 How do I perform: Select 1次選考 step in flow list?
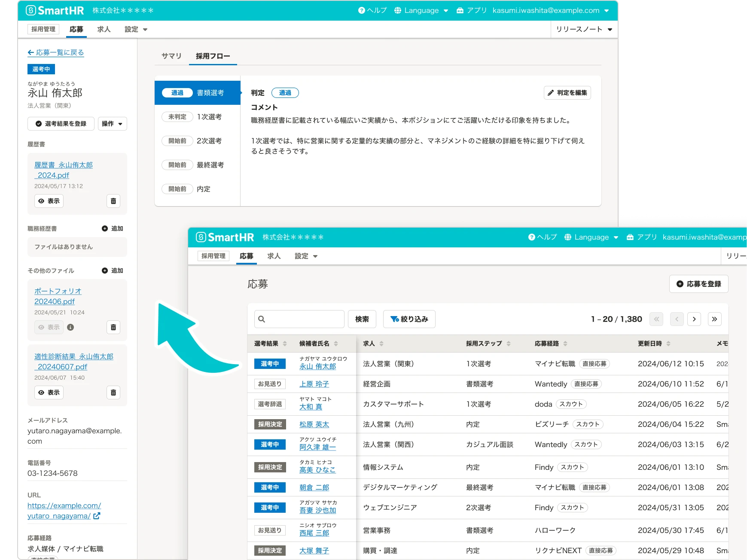coord(198,117)
